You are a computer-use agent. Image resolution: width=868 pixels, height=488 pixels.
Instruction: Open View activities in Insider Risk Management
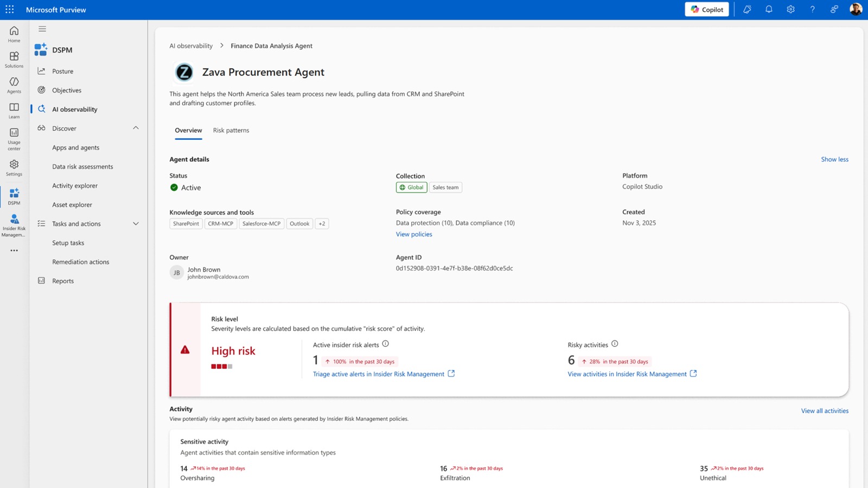(x=632, y=374)
